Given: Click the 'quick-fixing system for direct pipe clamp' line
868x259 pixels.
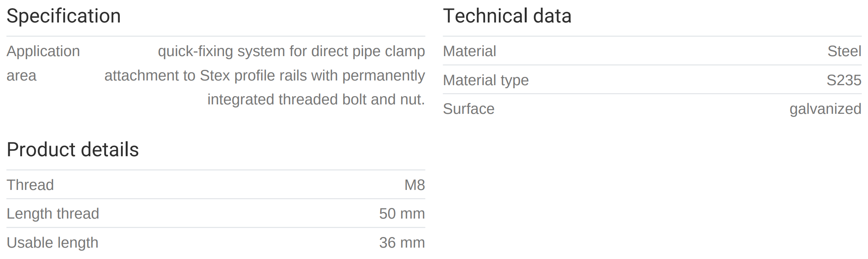Looking at the screenshot, I should point(291,51).
